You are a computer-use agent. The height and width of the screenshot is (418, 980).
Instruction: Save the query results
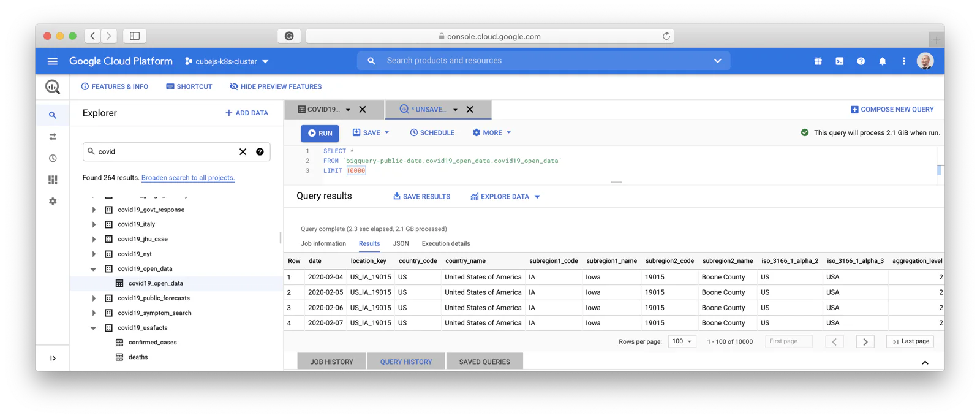[421, 197]
